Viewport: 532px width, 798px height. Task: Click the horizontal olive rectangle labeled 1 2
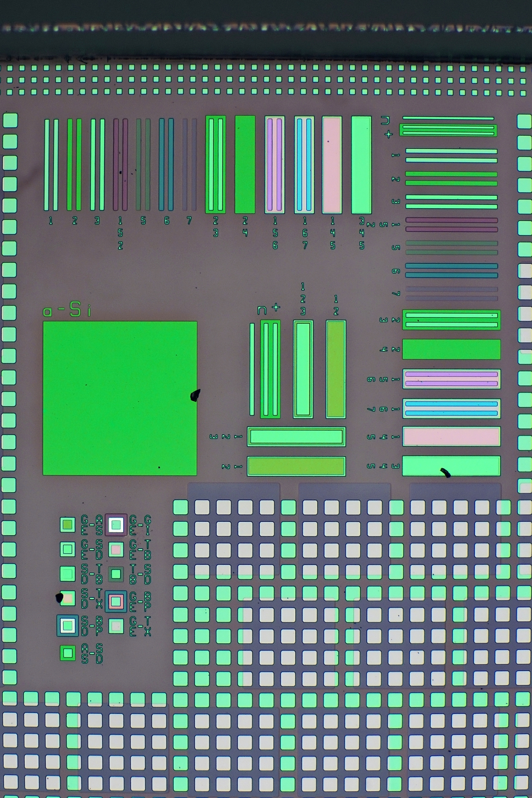tap(296, 466)
